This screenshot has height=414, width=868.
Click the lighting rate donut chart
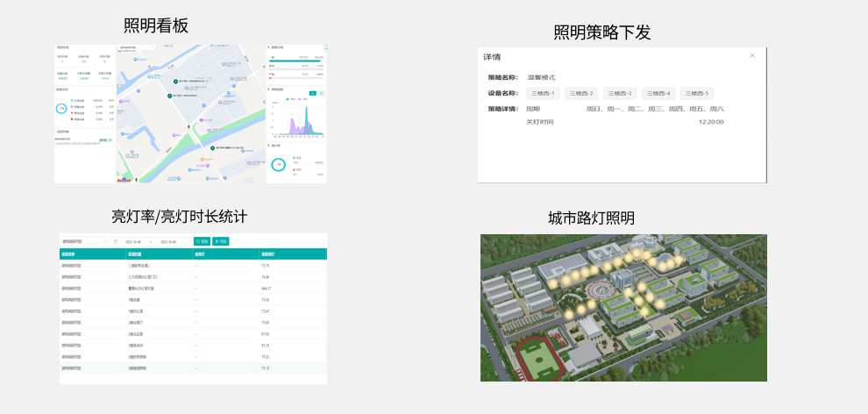click(279, 164)
